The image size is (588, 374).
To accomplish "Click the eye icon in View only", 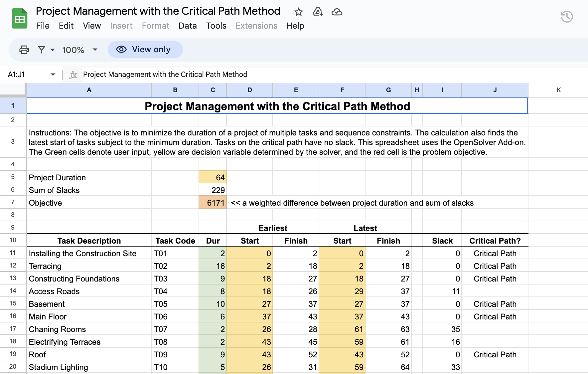I will pos(121,49).
